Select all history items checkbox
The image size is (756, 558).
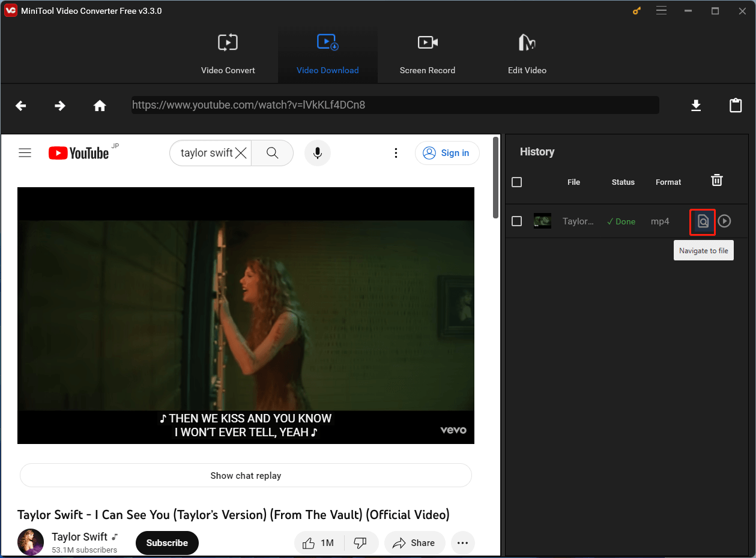click(x=516, y=182)
